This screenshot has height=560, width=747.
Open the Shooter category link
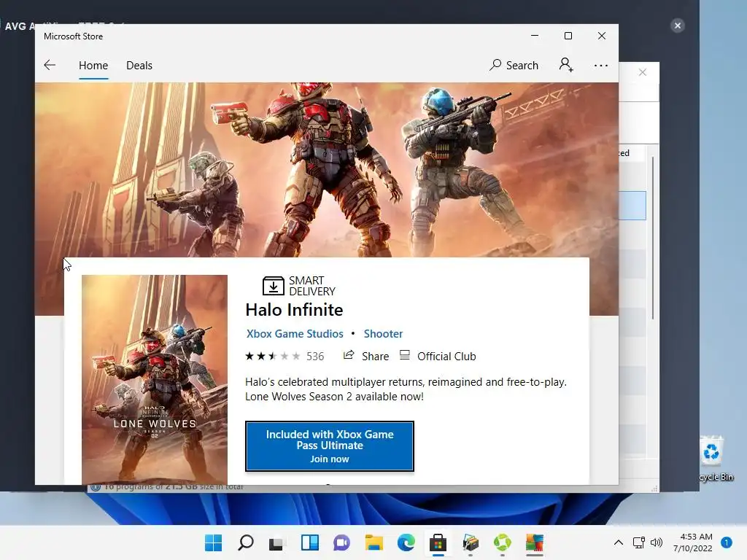click(x=384, y=334)
